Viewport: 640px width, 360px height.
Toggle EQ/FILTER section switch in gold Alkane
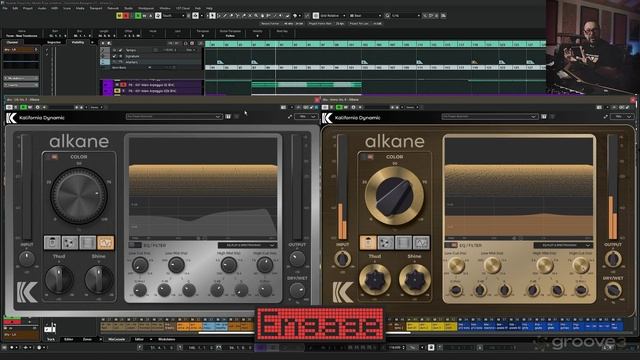pos(451,245)
